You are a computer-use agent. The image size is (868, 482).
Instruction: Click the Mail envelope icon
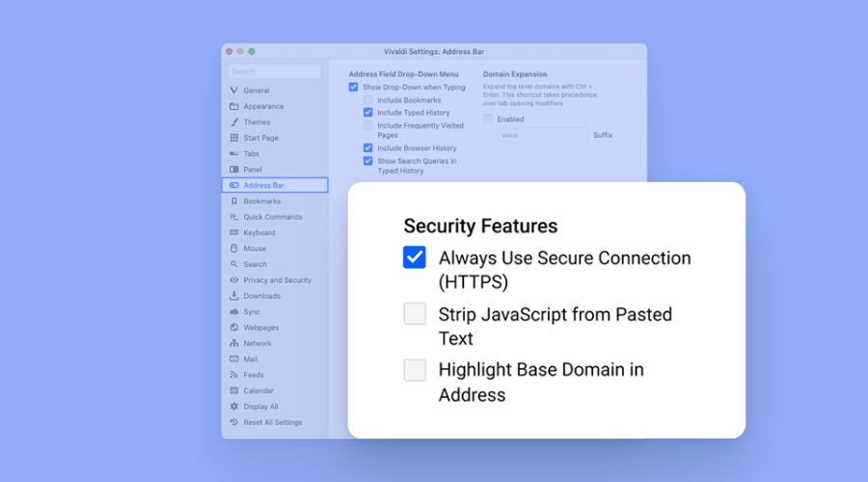pos(234,360)
